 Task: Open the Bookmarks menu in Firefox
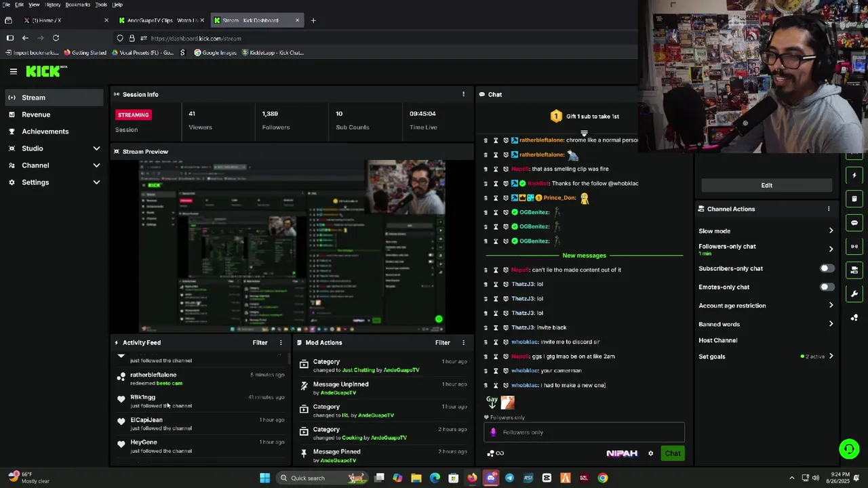(77, 5)
